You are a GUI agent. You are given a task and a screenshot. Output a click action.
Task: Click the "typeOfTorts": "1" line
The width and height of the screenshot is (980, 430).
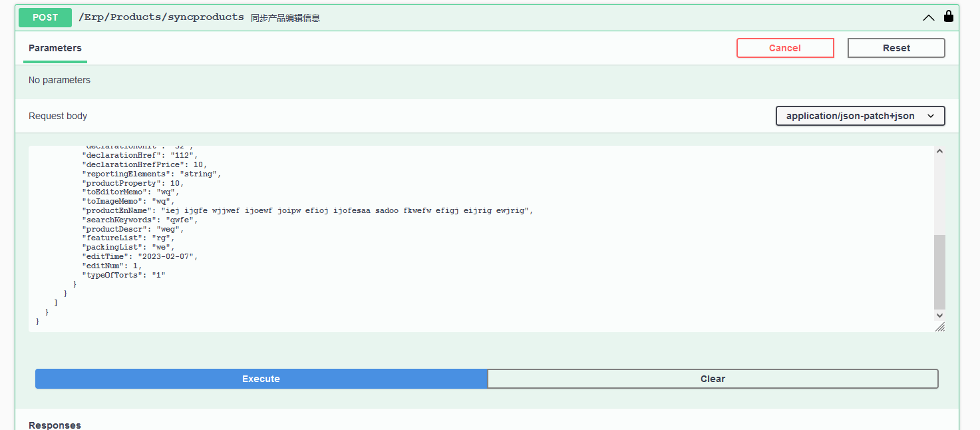[x=123, y=275]
